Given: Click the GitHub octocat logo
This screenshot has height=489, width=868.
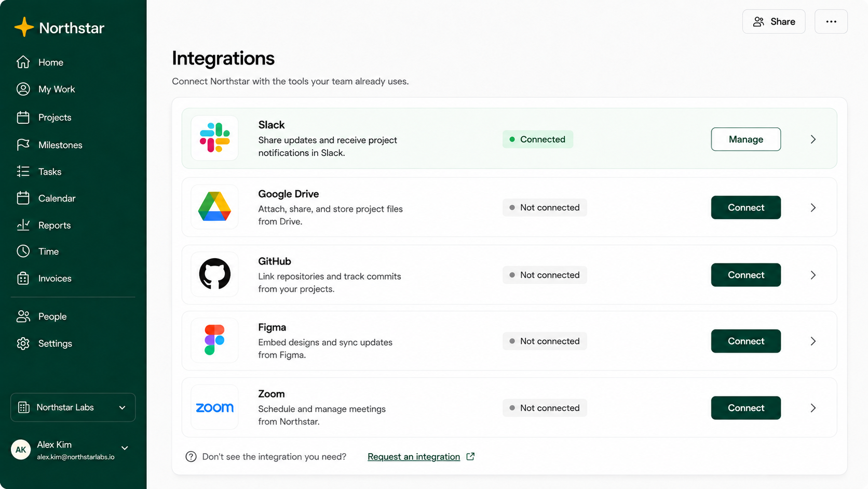Looking at the screenshot, I should click(214, 274).
